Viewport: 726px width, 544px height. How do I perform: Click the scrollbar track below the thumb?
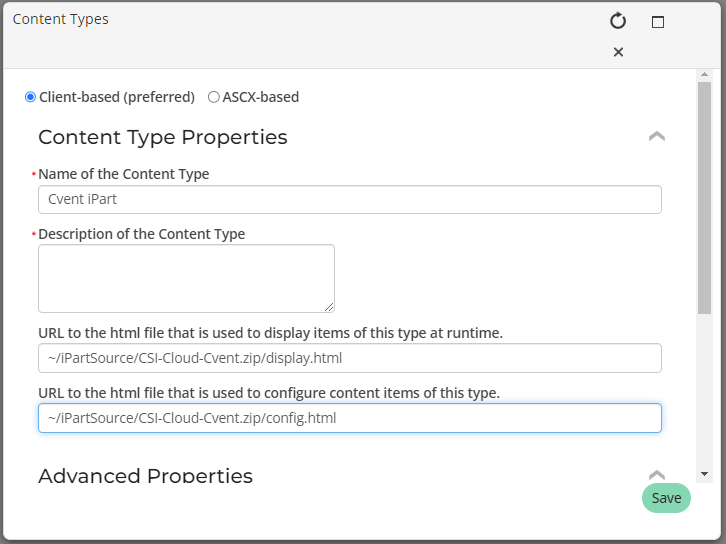tap(705, 400)
